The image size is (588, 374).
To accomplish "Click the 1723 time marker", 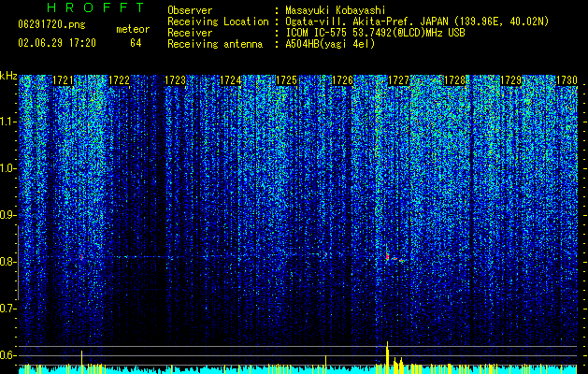I will point(175,80).
